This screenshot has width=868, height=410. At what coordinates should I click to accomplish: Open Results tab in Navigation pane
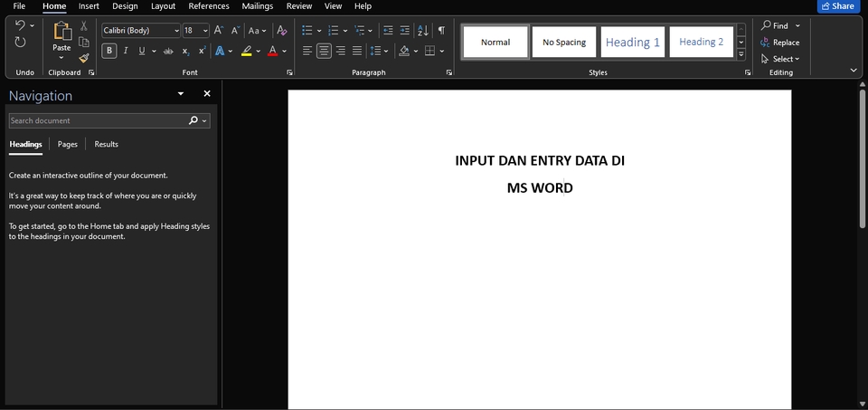point(107,144)
